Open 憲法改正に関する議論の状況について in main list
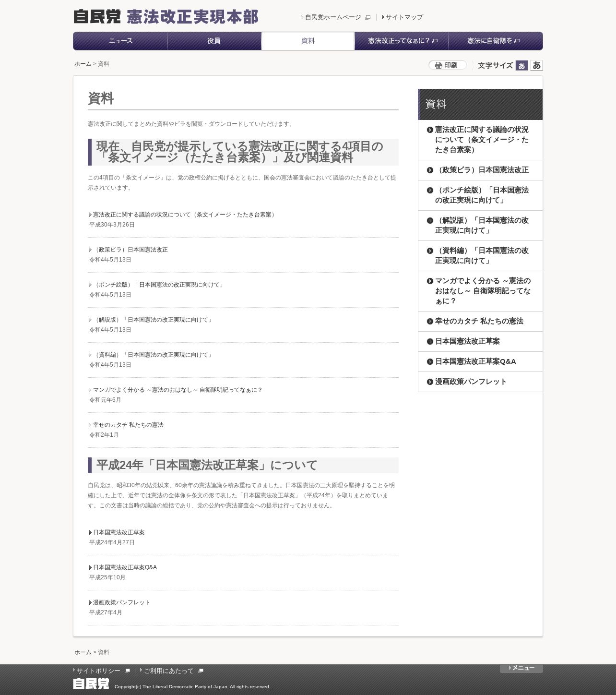616x695 pixels. 185,215
